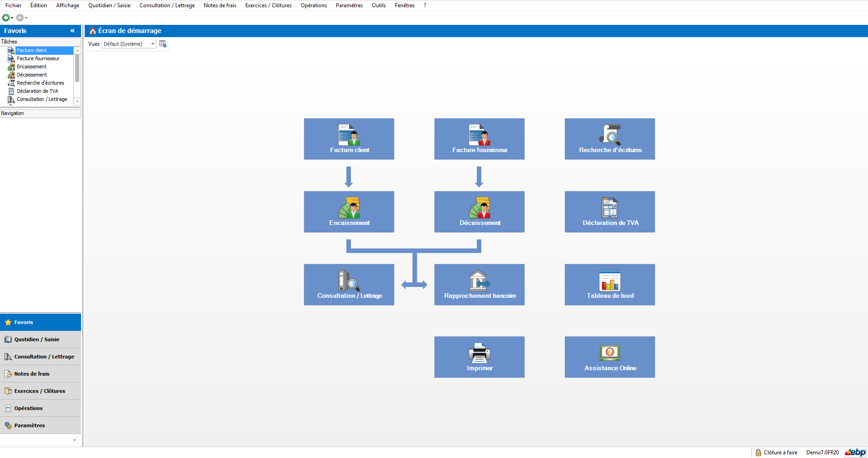Open Assistance Online tile

pos(609,357)
